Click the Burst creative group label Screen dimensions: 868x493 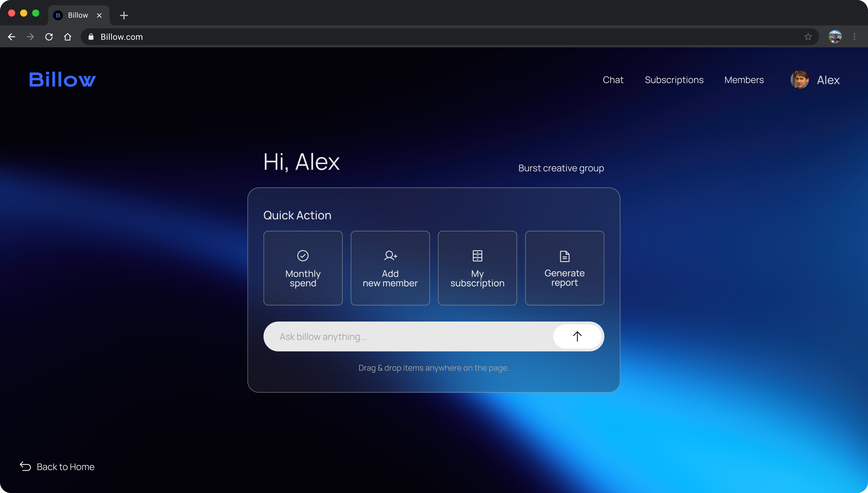pos(561,168)
